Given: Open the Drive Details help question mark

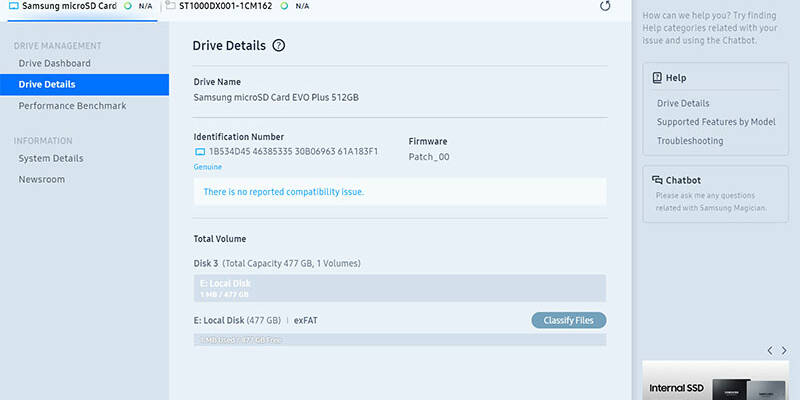Looking at the screenshot, I should tap(279, 45).
